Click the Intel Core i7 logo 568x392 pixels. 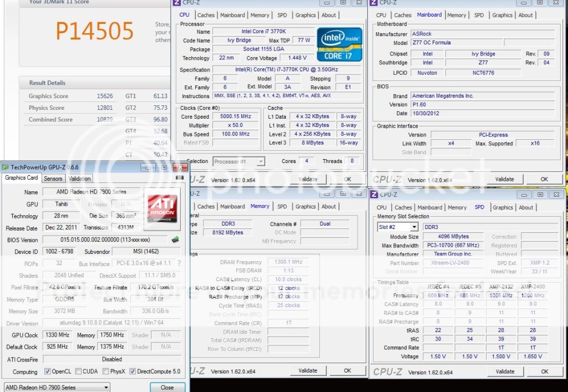tap(339, 44)
